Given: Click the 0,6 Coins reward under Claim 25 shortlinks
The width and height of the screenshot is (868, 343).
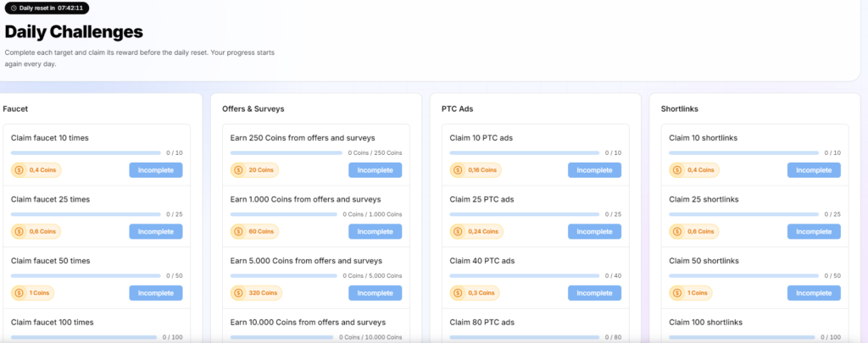Looking at the screenshot, I should [694, 232].
